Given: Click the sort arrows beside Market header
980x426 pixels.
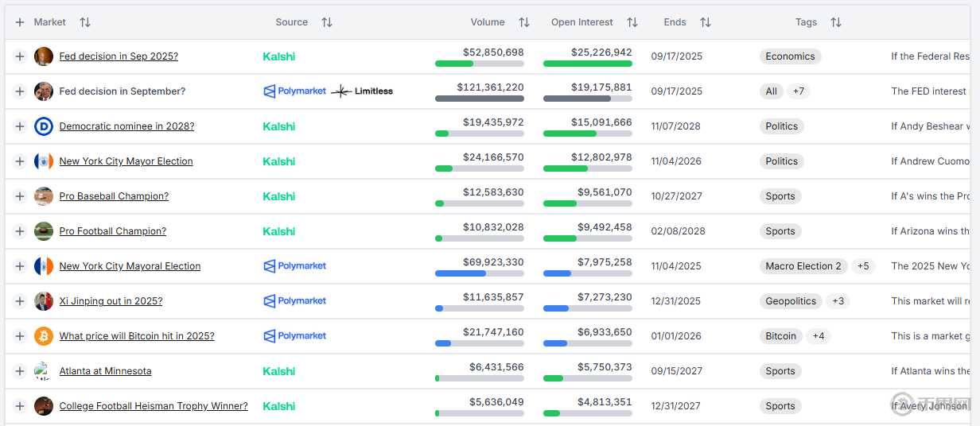Looking at the screenshot, I should (x=85, y=22).
